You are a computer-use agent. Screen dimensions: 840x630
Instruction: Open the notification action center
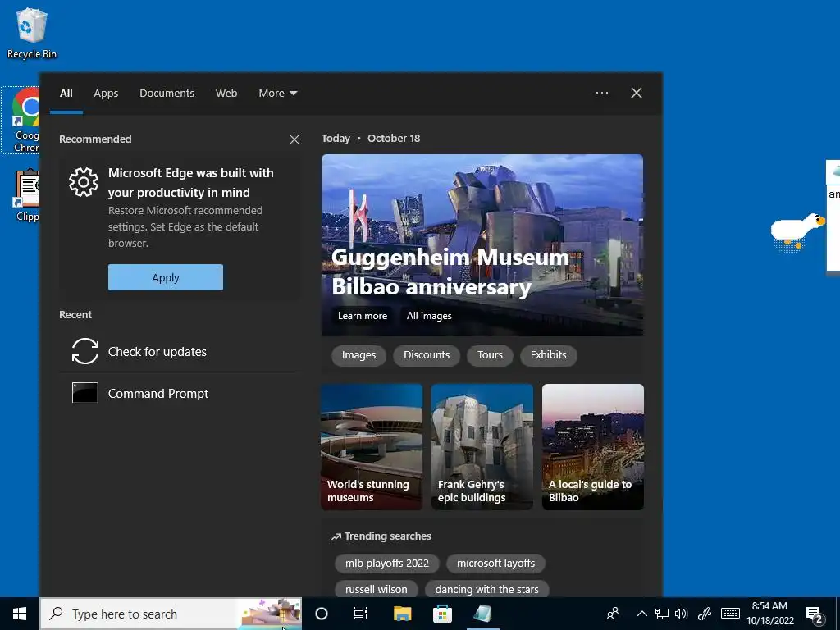pyautogui.click(x=815, y=615)
